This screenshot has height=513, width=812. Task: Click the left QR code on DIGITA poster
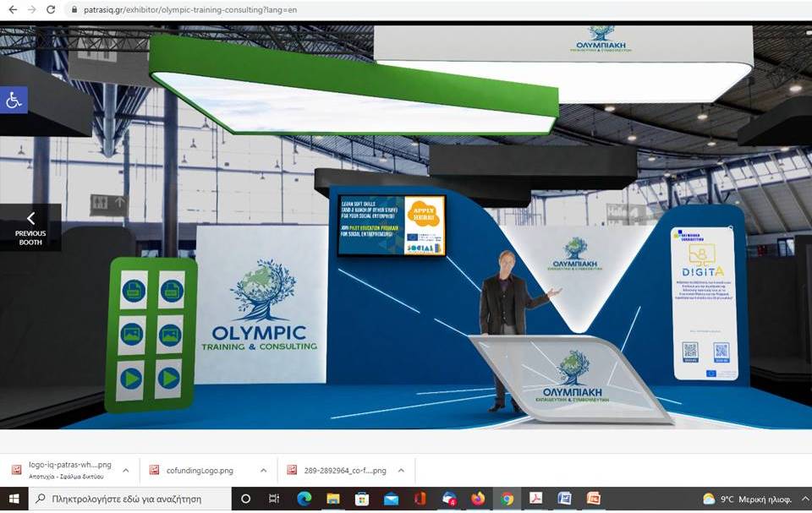click(690, 352)
